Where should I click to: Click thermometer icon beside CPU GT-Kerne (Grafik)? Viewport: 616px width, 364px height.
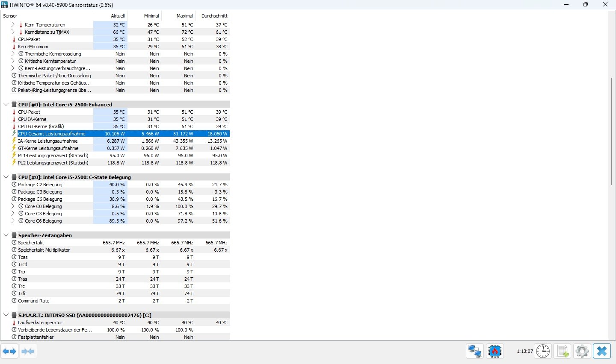click(14, 126)
